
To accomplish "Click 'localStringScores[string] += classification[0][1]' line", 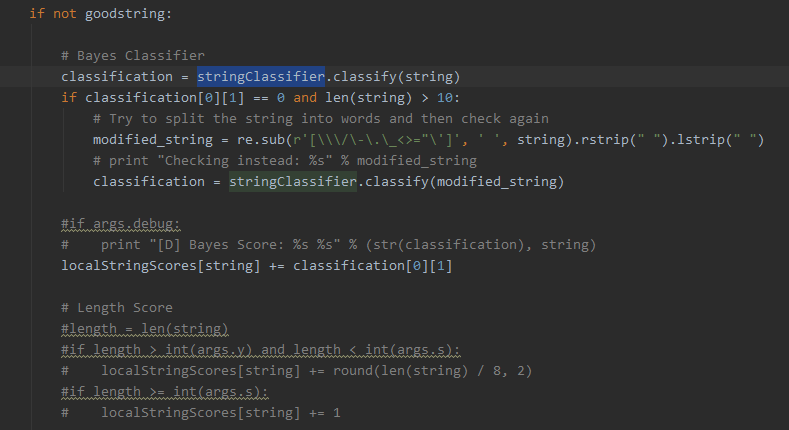I will coord(257,266).
